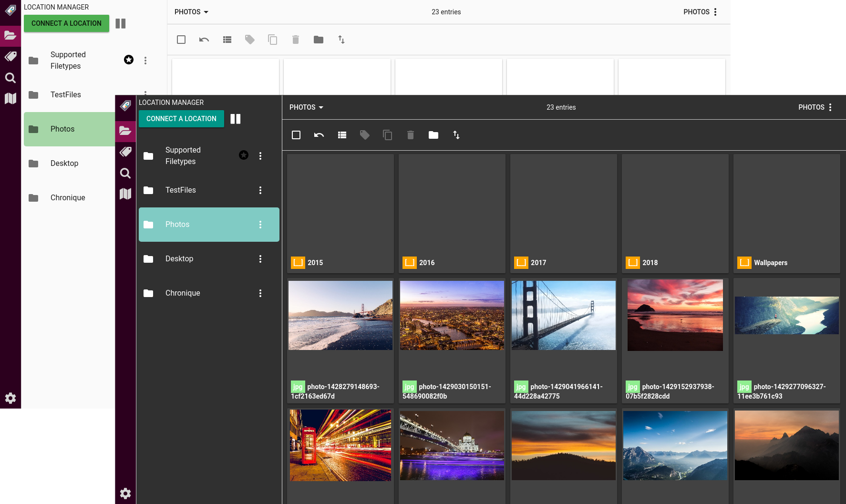Click the copy files toolbar icon
Viewport: 846px width, 504px height.
coord(387,135)
